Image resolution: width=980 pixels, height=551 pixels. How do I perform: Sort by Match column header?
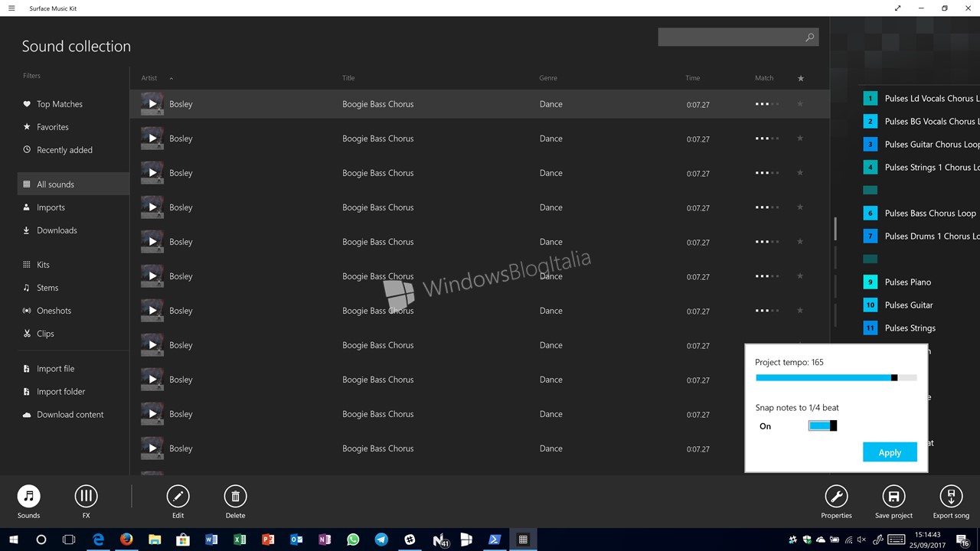point(764,78)
